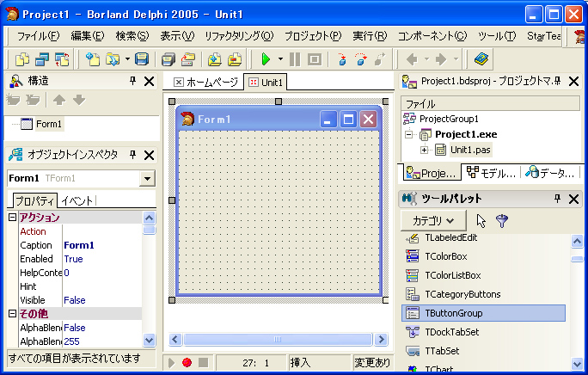Viewport: 588px width, 375px height.
Task: Switch to the イベント tab in Object Inspector
Action: tap(77, 200)
